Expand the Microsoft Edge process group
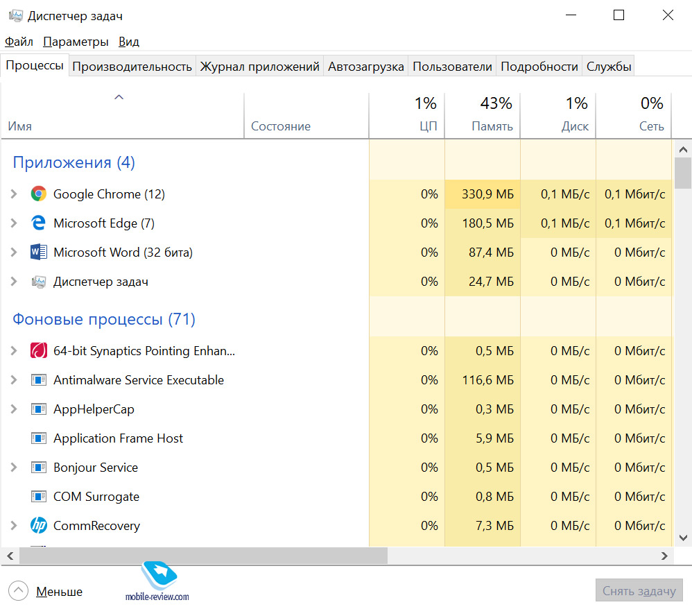Viewport: 692px width, 616px height. [14, 223]
